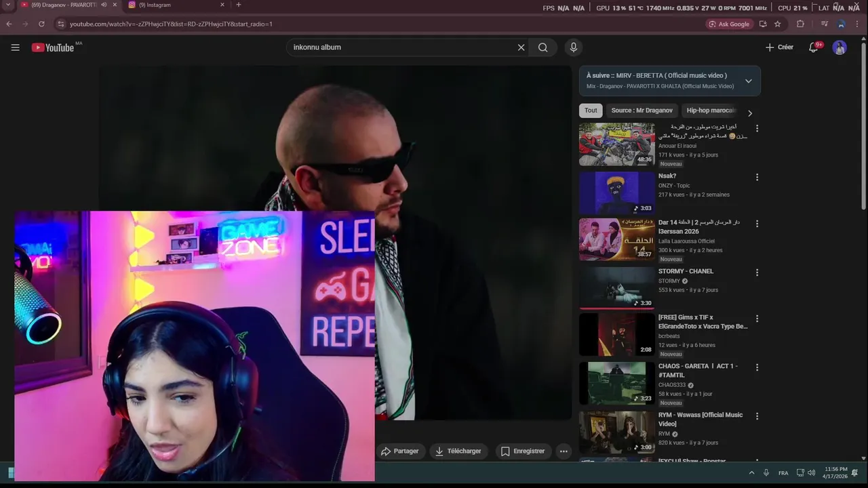Open the STORMY - CHANEL video title

[686, 271]
